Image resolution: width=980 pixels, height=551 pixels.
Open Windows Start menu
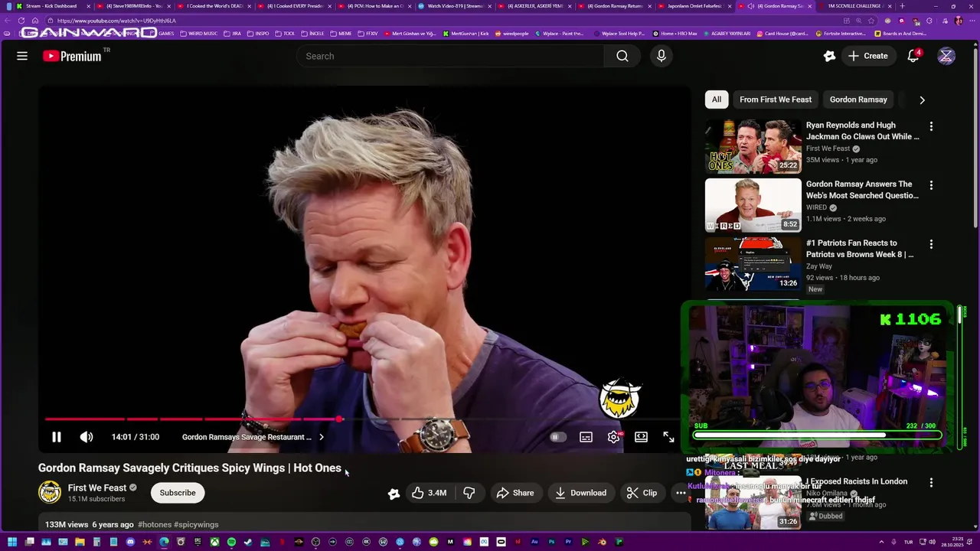click(12, 543)
